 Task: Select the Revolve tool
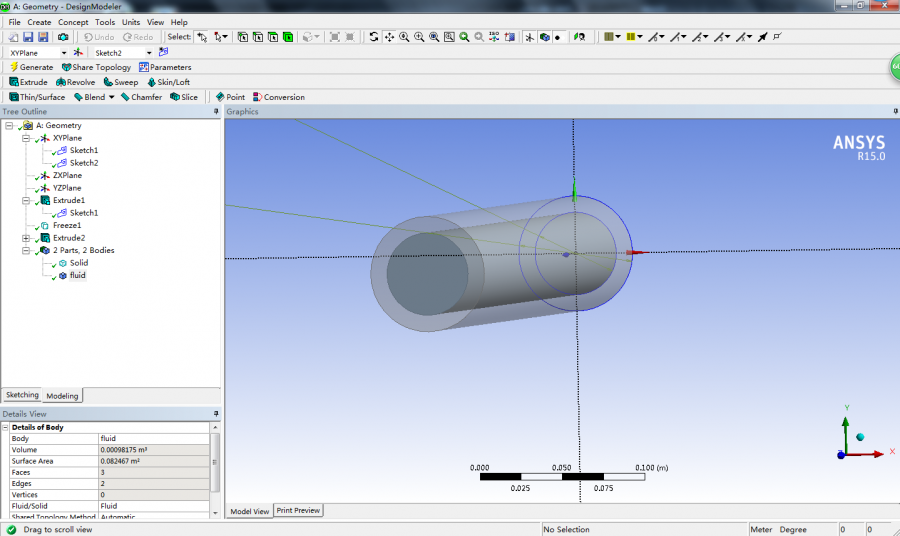tap(81, 82)
